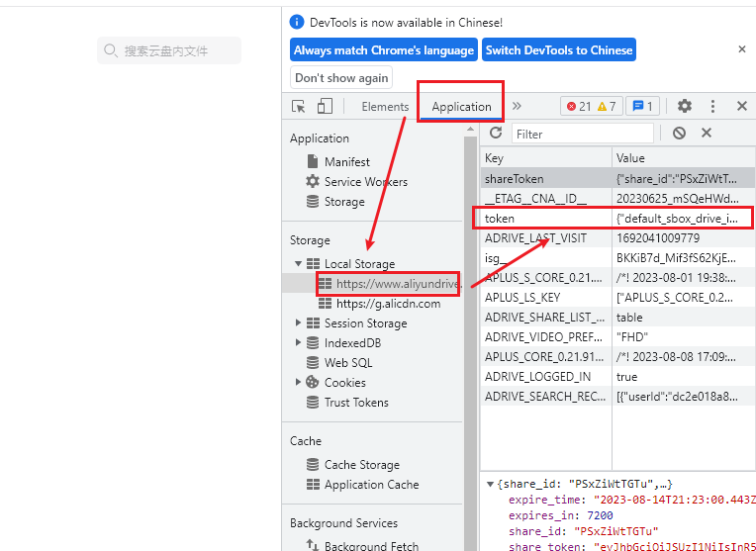The image size is (756, 551).
Task: Switch to the Application tab
Action: click(461, 107)
